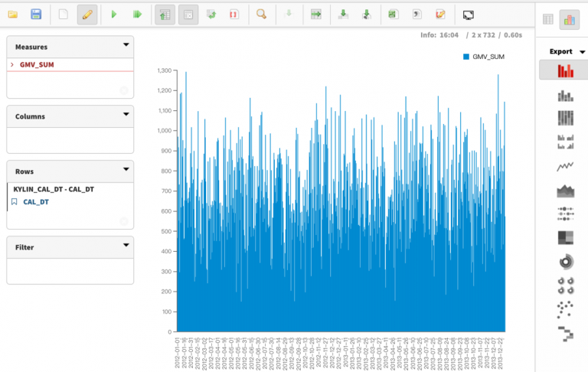Save the query with the floppy disk icon
Viewport: 588px width, 372px height.
(x=36, y=14)
